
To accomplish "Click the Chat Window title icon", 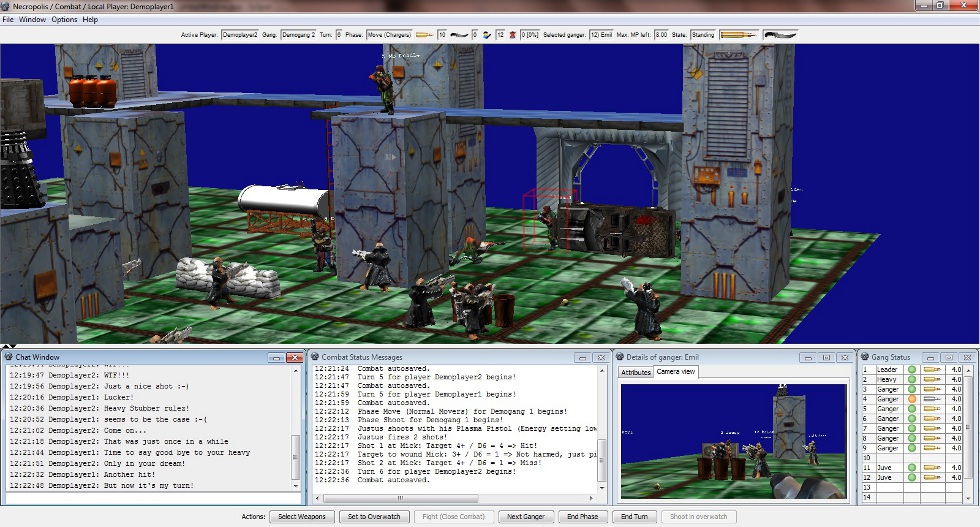I will (9, 357).
